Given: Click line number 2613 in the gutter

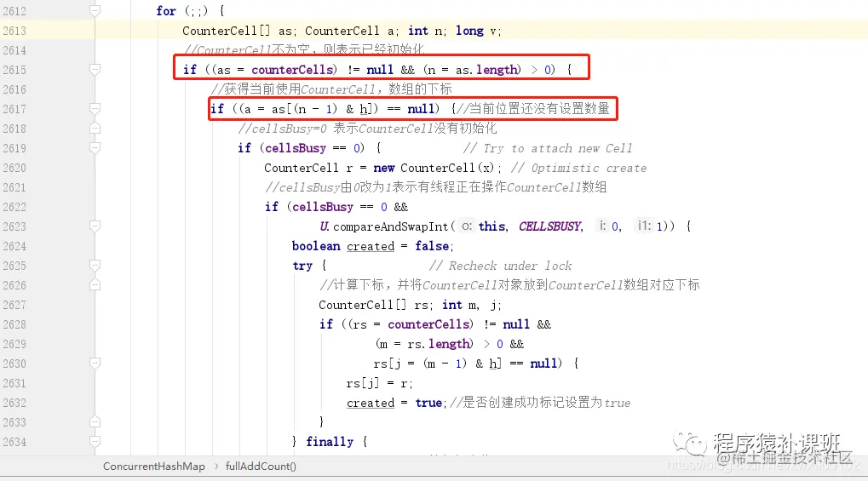Looking at the screenshot, I should point(14,31).
